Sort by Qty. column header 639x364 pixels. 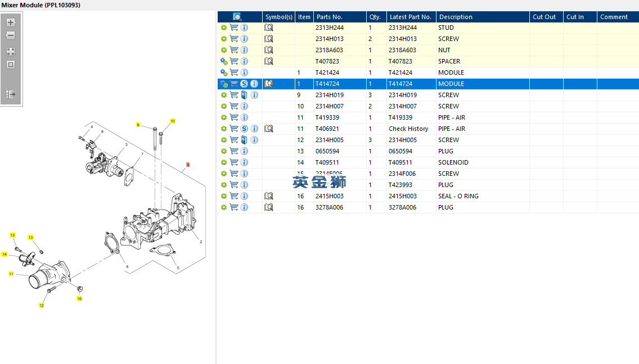[x=376, y=17]
